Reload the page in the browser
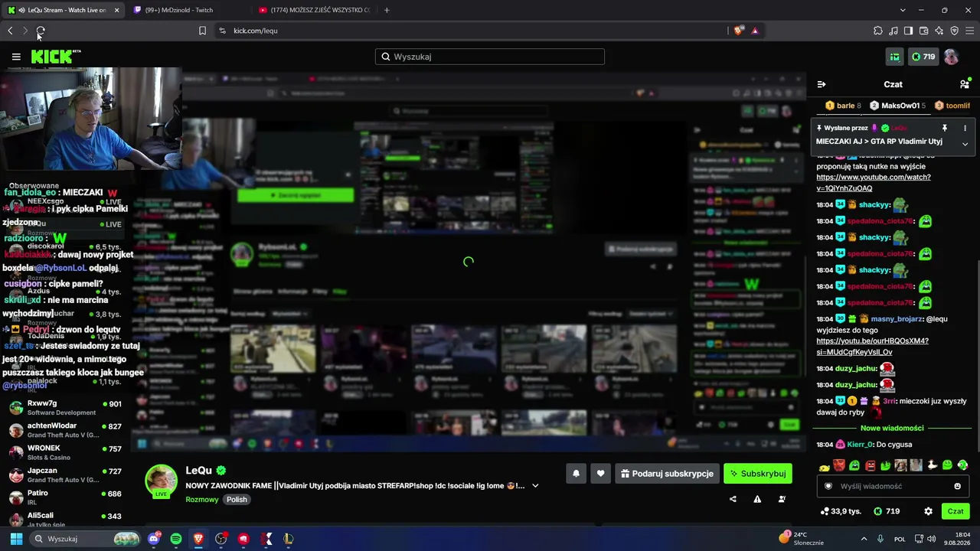The image size is (980, 551). pyautogui.click(x=41, y=31)
